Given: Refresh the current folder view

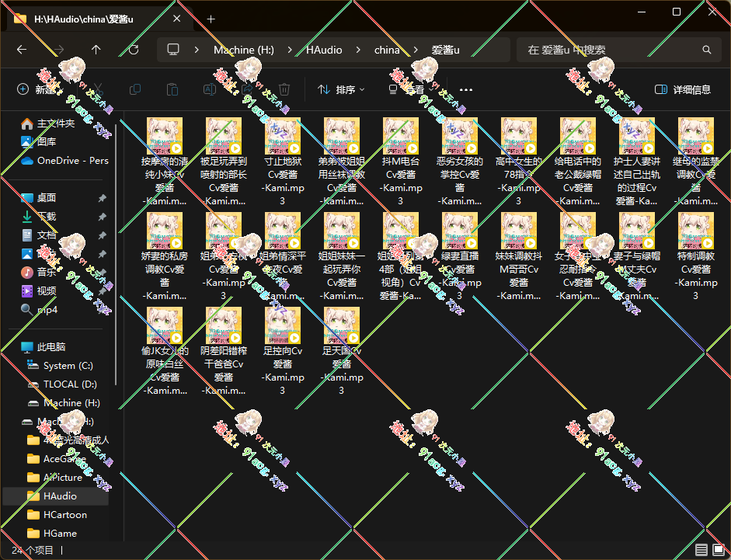Looking at the screenshot, I should pyautogui.click(x=134, y=50).
